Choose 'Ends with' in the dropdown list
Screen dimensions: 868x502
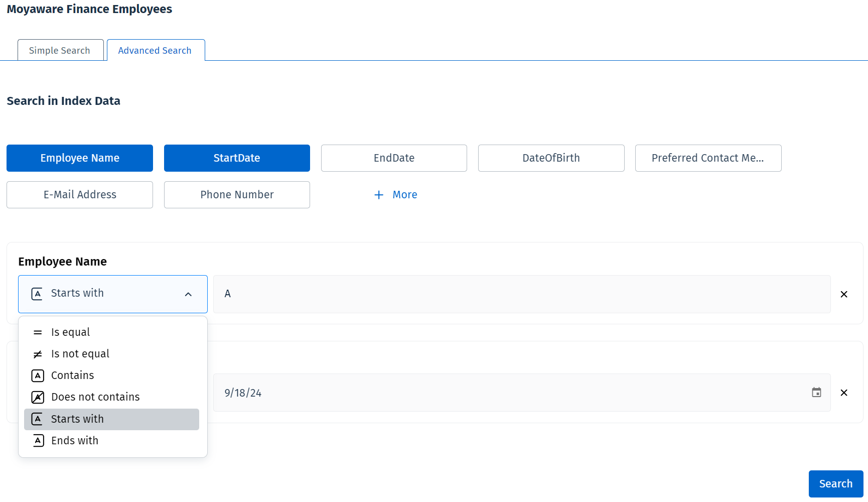pyautogui.click(x=74, y=441)
